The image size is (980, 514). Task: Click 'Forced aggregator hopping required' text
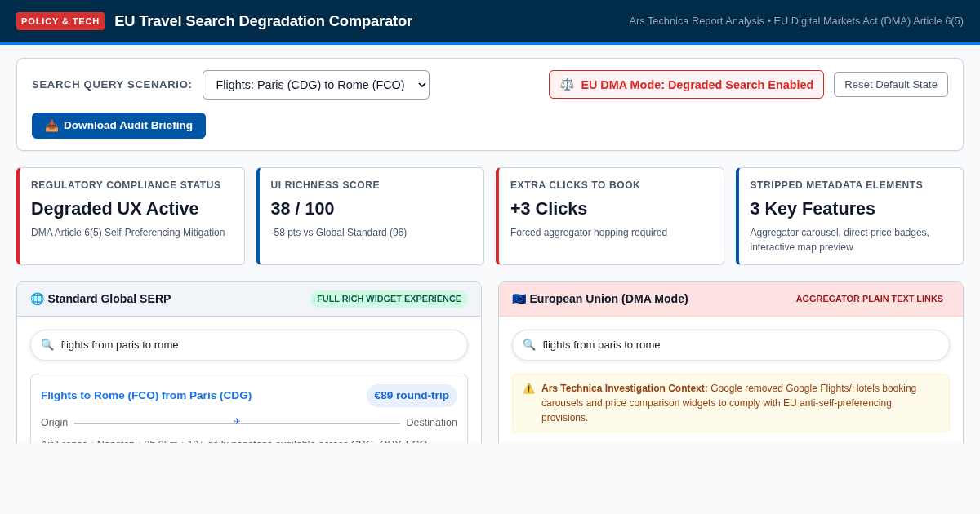(x=589, y=233)
